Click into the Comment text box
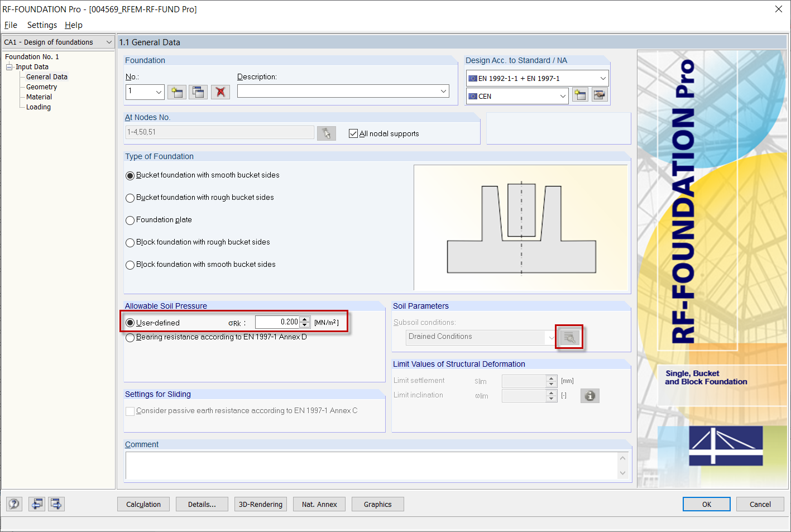The height and width of the screenshot is (532, 791). point(371,466)
